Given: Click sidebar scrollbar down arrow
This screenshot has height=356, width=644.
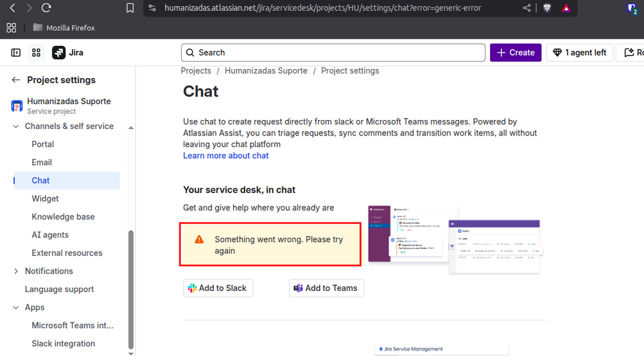Looking at the screenshot, I should 131,353.
